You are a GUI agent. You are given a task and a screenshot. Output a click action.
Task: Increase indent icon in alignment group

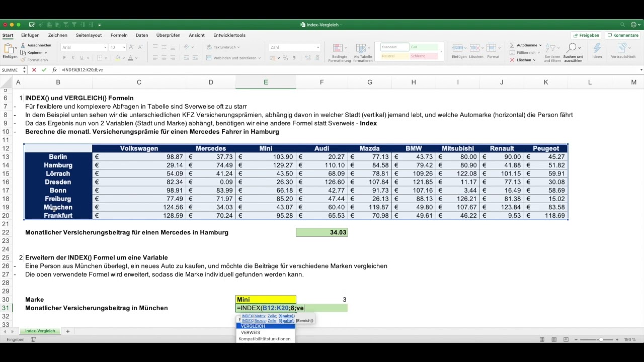(194, 58)
